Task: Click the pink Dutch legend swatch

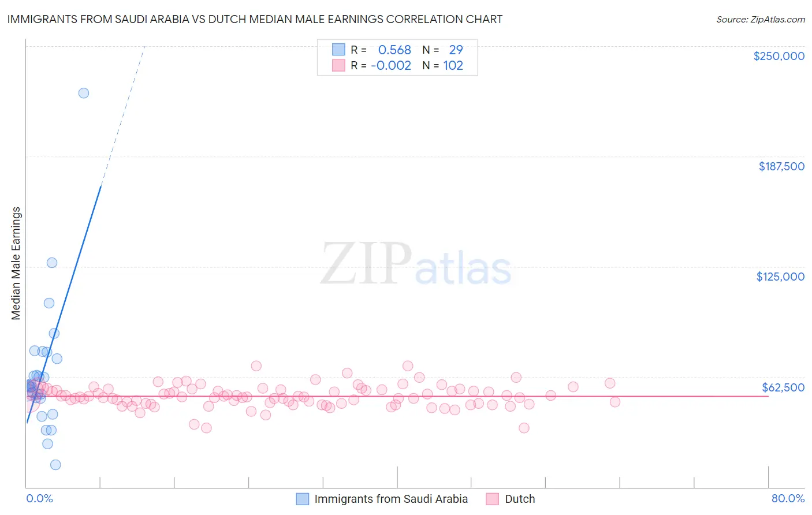Action: coord(492,499)
